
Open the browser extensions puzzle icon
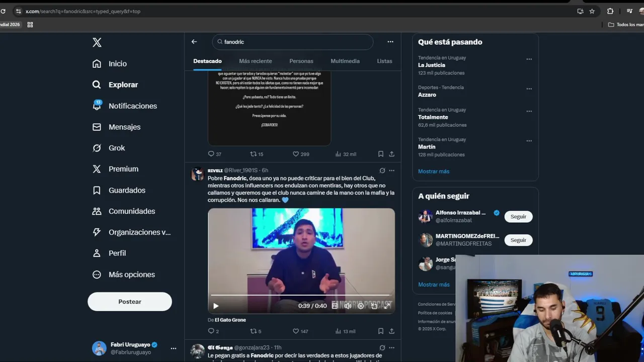[610, 11]
